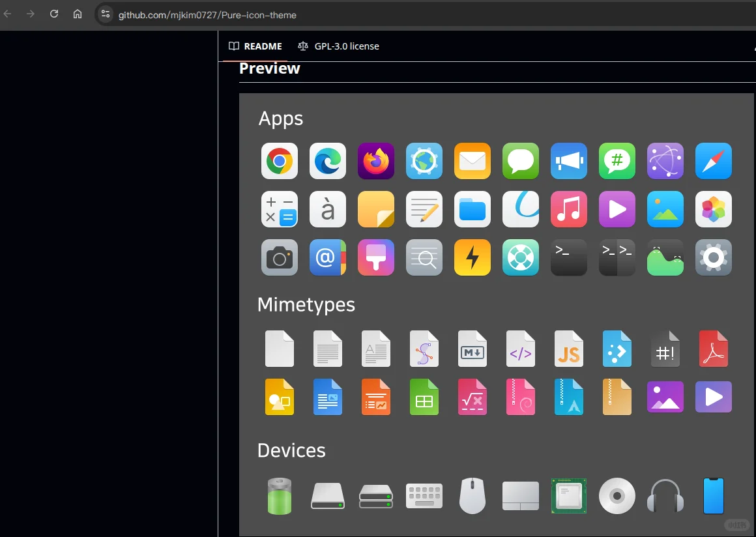Click the purple atom orbit icon
The image size is (756, 537).
(x=665, y=161)
